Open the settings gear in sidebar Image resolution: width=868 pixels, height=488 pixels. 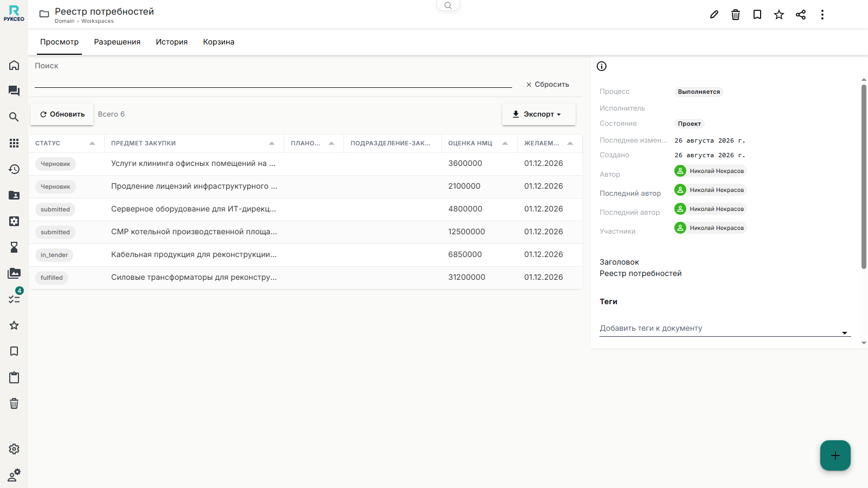click(x=14, y=449)
